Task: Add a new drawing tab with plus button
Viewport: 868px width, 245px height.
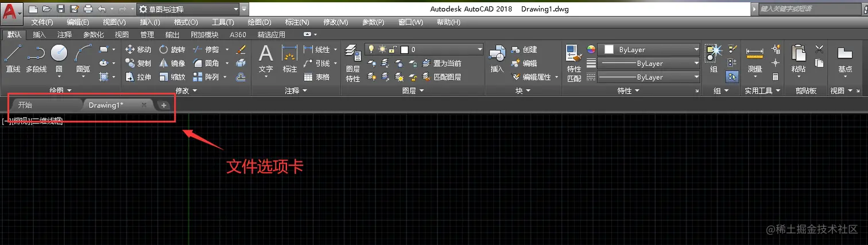Action: pos(163,105)
